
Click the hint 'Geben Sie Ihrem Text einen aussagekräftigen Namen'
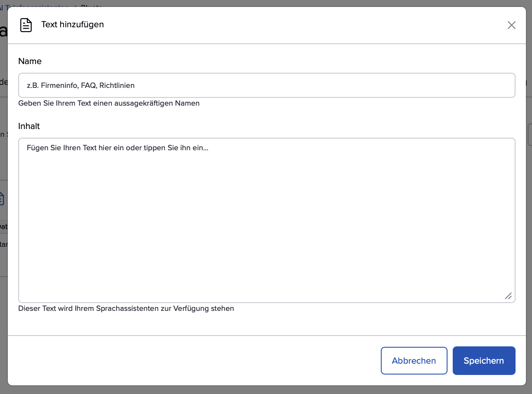pos(109,103)
